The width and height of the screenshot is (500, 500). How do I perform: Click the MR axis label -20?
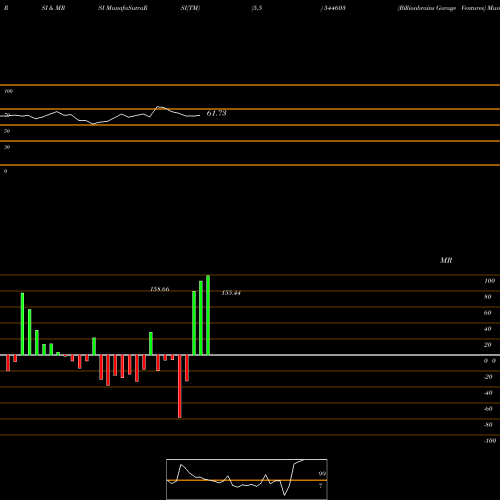coord(488,377)
